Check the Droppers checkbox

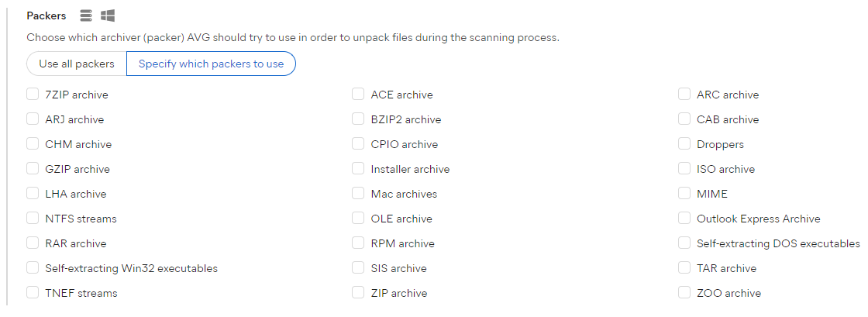pyautogui.click(x=684, y=144)
